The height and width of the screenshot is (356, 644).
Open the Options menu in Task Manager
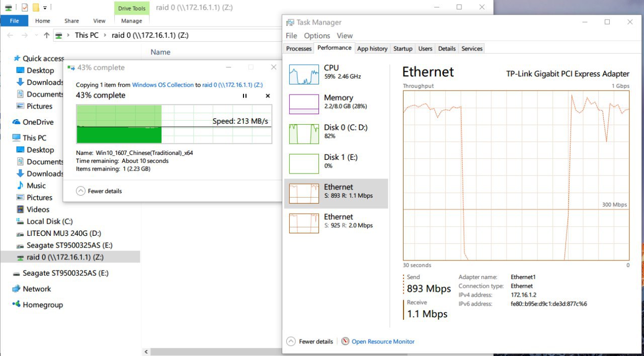316,36
